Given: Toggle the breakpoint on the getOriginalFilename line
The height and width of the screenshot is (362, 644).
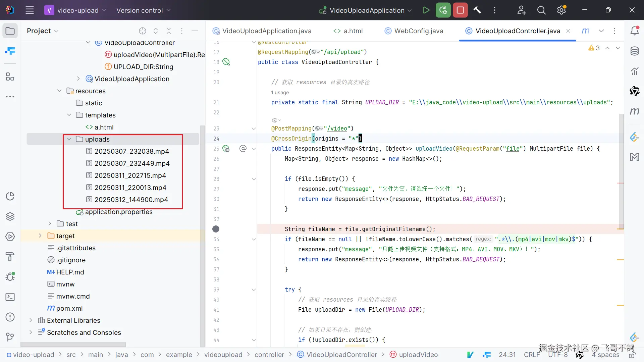Looking at the screenshot, I should click(216, 229).
